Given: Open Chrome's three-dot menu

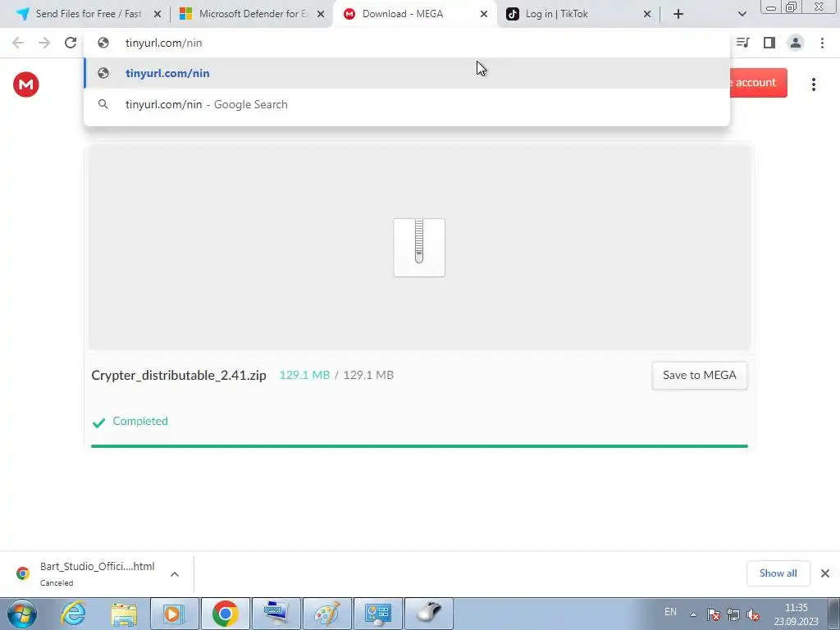Looking at the screenshot, I should (822, 43).
